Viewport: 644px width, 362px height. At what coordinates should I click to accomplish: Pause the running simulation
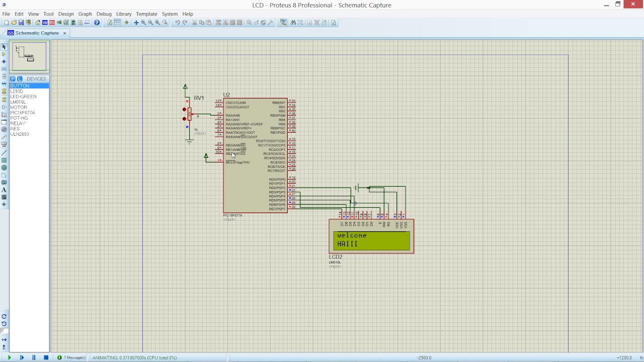coord(34,357)
